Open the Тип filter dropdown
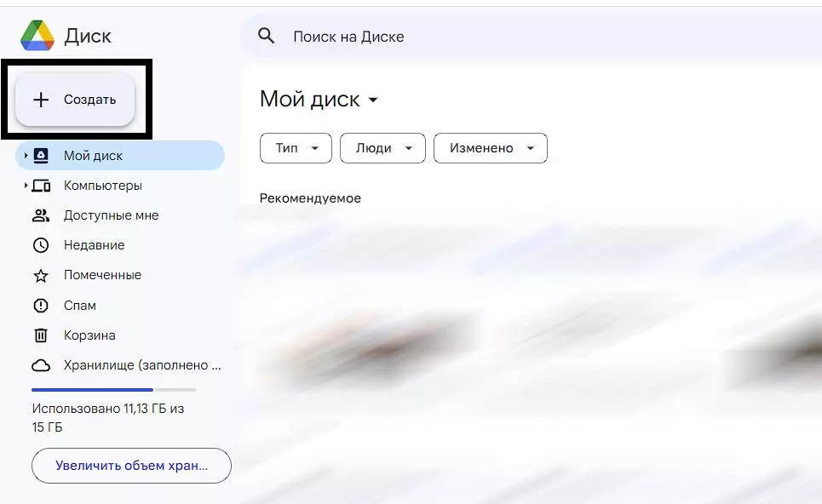Screen dimensions: 822x504 (x=295, y=148)
